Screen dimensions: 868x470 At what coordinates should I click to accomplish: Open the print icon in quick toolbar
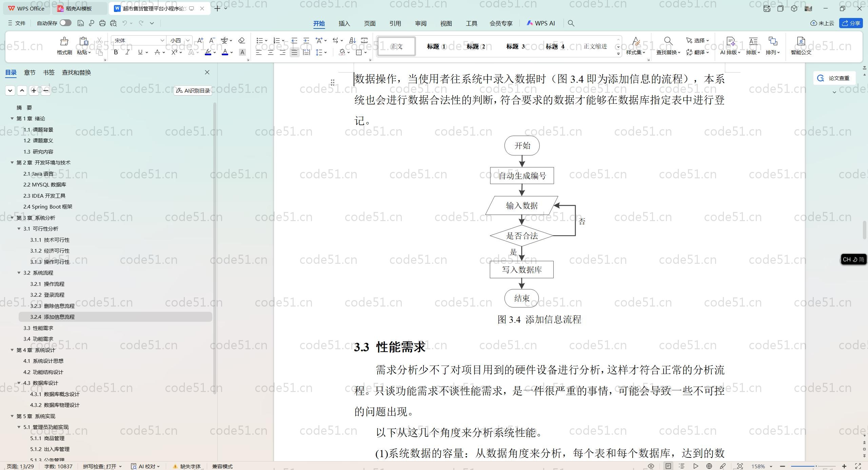pos(102,23)
